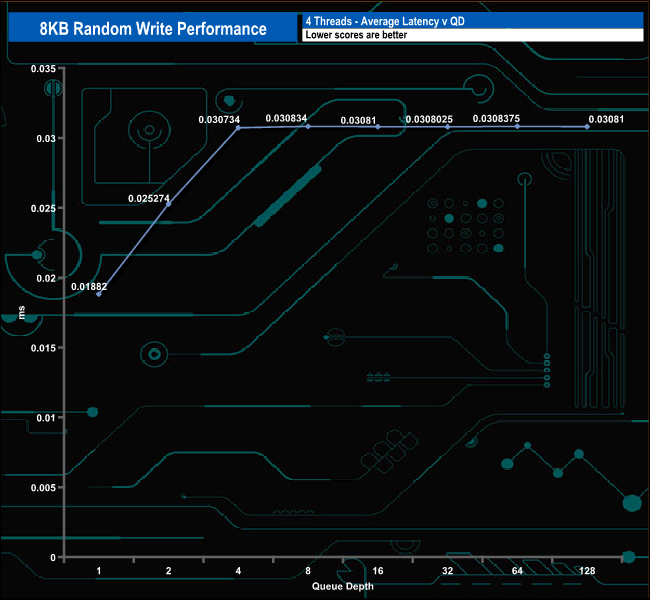Select the 2 tick on the x-axis
The image size is (650, 600).
(168, 571)
